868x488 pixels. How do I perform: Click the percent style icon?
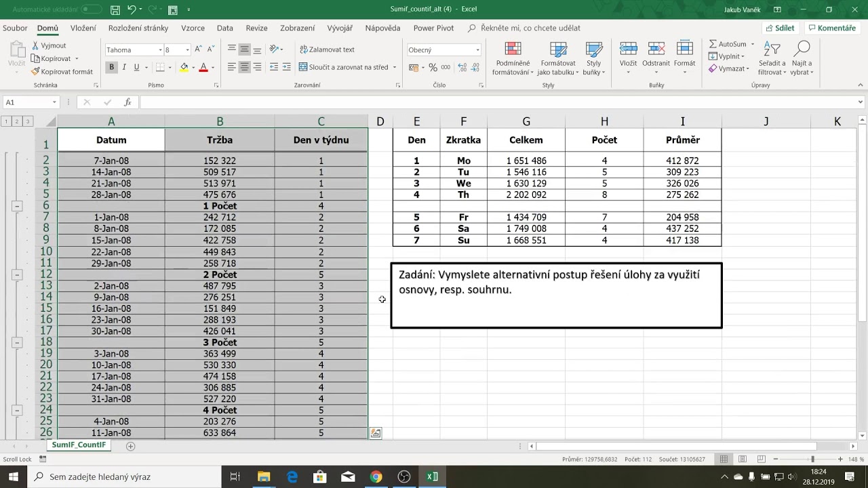433,67
